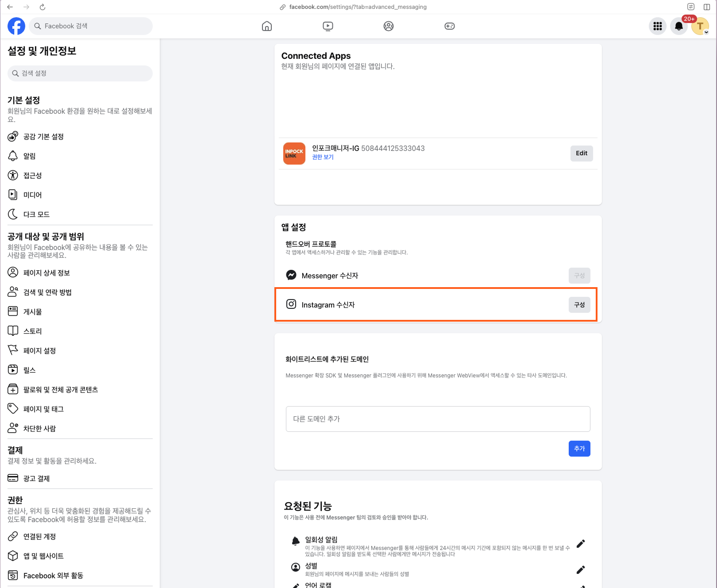Screen dimensions: 717x588
Task: Open 다크 모드 in sidebar
Action: click(x=80, y=215)
